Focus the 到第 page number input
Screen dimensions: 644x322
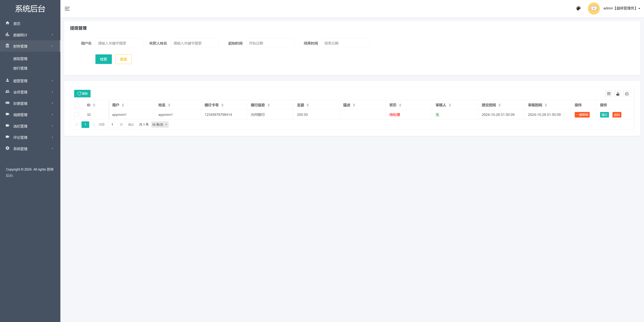pos(112,125)
